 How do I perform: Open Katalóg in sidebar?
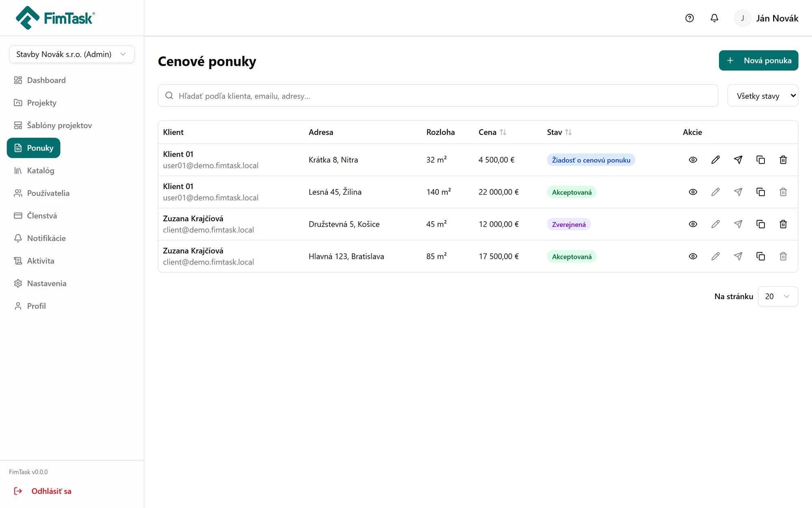click(x=34, y=171)
